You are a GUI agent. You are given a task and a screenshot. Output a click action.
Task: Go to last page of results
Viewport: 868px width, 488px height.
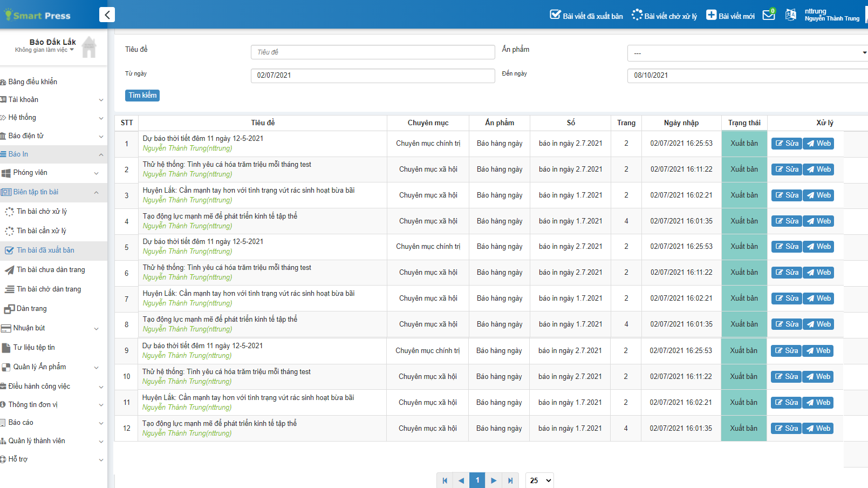tap(510, 480)
